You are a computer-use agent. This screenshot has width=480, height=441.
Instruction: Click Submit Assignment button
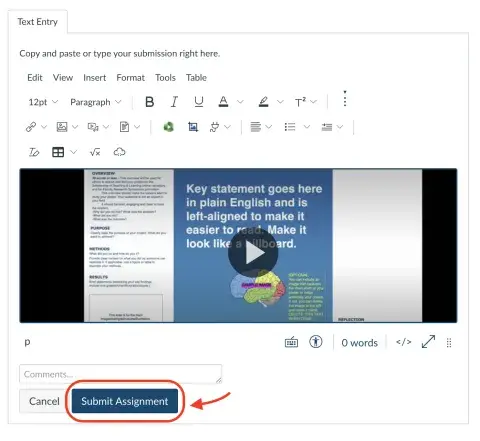pos(125,401)
